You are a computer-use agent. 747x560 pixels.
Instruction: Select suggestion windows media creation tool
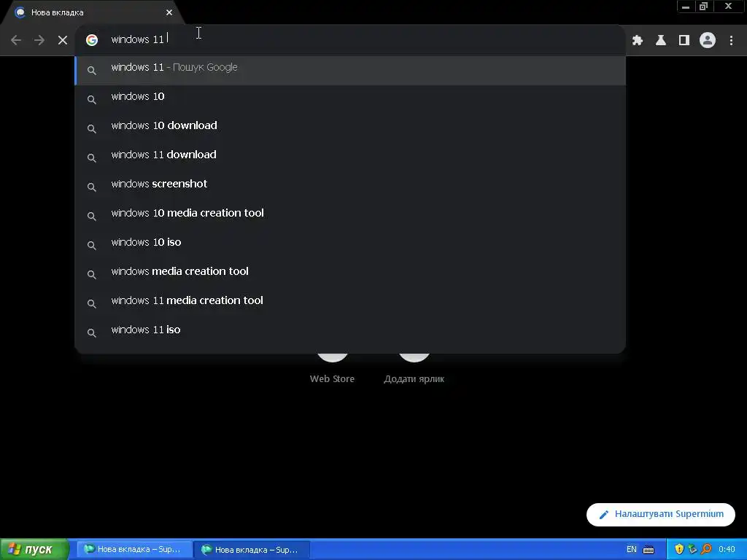(x=350, y=274)
